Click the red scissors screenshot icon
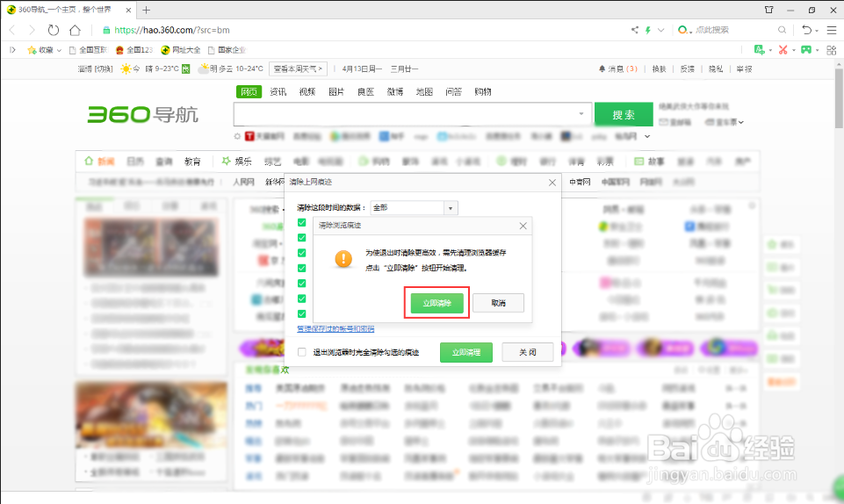The image size is (844, 504). pyautogui.click(x=783, y=50)
